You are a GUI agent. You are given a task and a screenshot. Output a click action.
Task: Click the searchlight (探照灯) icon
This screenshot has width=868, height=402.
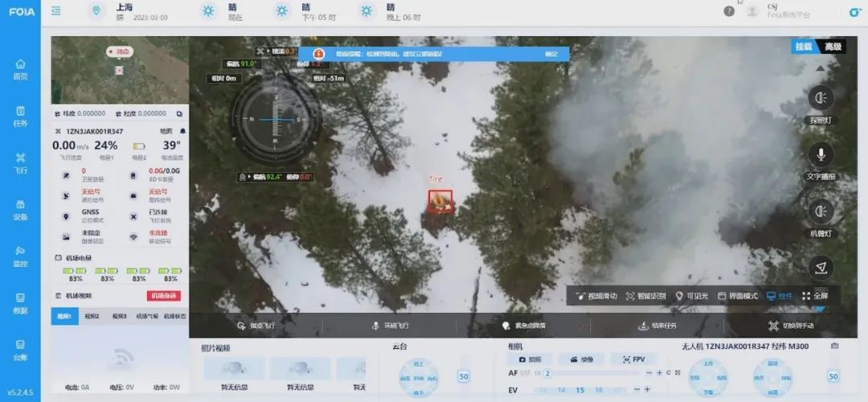coord(821,98)
